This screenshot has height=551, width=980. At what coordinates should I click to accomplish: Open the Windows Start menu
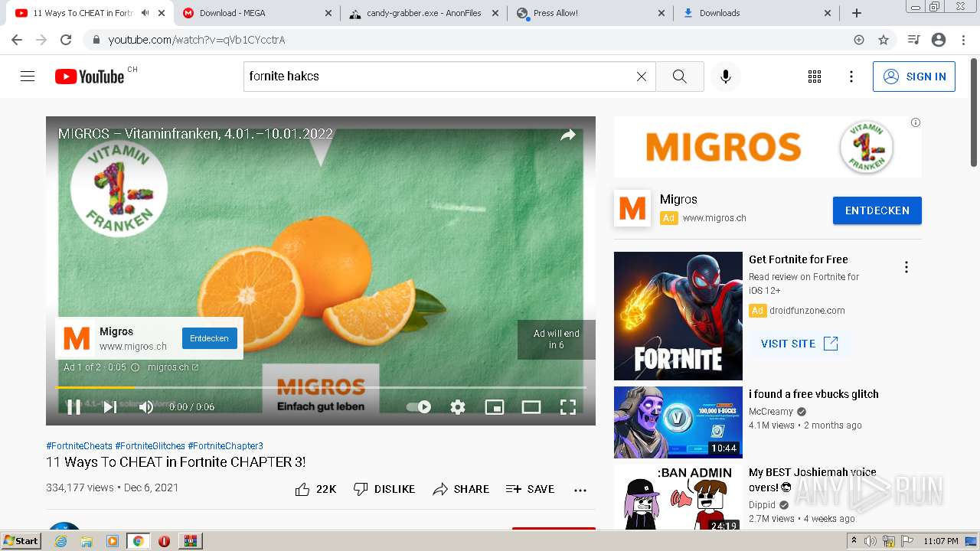pyautogui.click(x=21, y=541)
